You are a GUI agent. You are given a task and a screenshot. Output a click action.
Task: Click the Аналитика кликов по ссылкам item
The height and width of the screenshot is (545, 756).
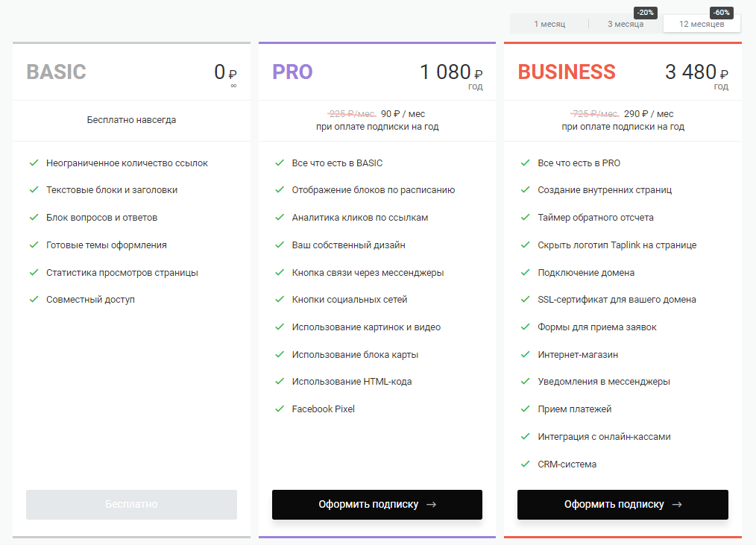(x=359, y=218)
